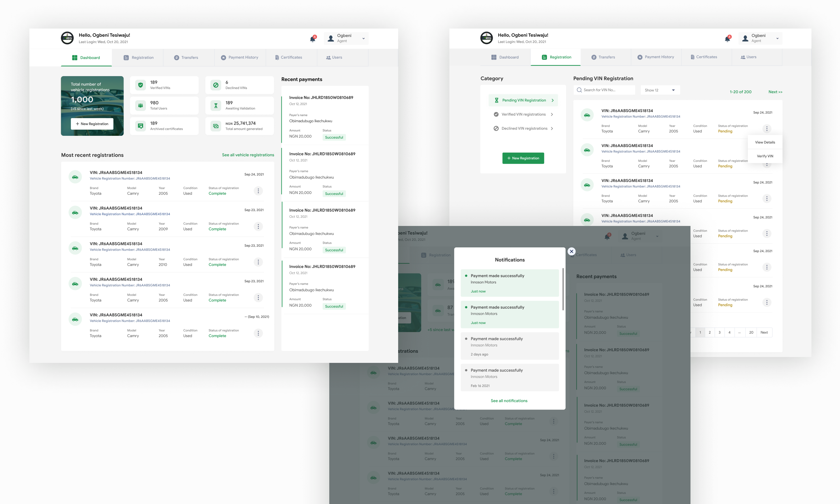This screenshot has height=504, width=840.
Task: Close the Notifications popup
Action: (x=571, y=252)
